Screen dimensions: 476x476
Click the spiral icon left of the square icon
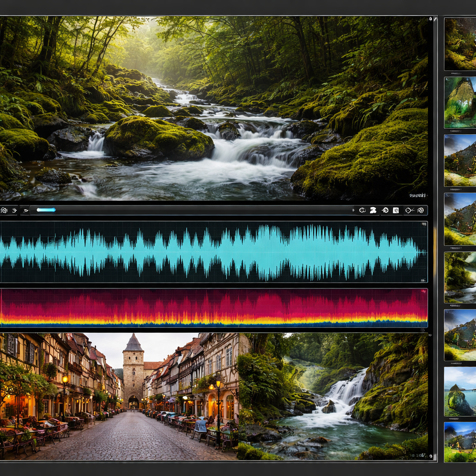[385, 211]
